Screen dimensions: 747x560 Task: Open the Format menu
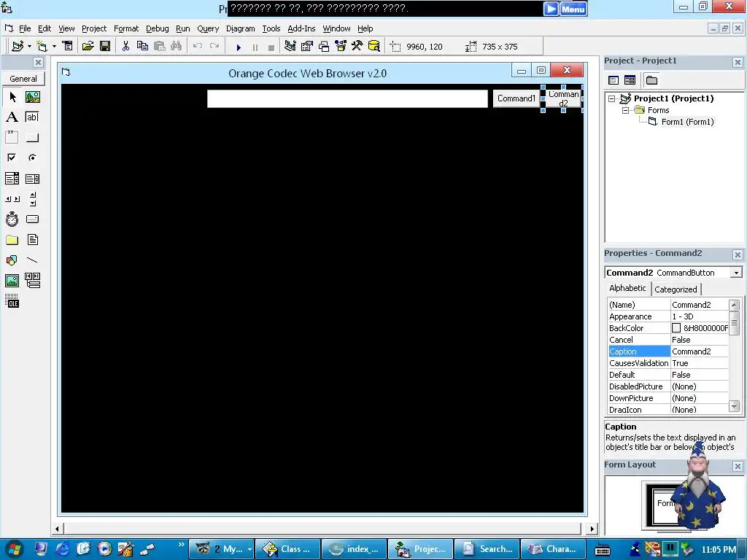pyautogui.click(x=126, y=28)
